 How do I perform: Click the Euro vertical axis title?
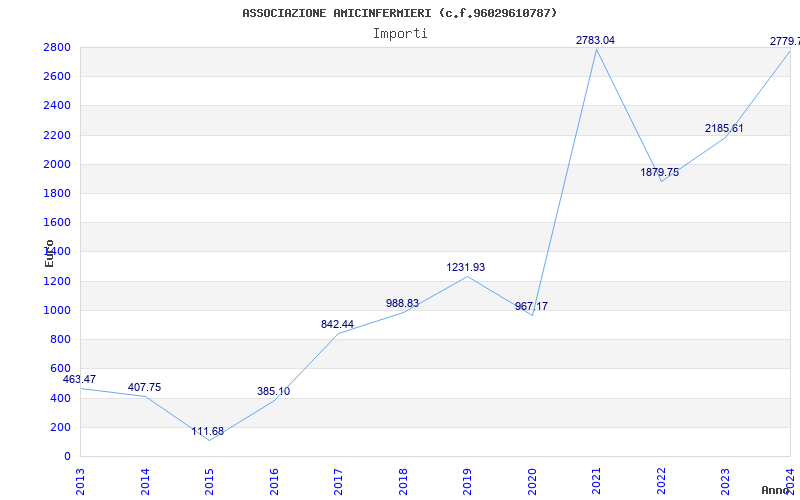click(49, 254)
